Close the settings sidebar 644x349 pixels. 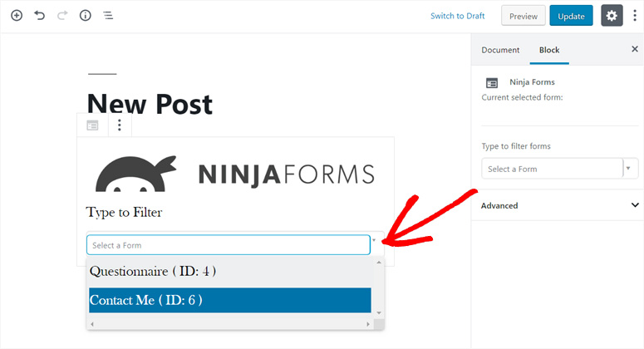pyautogui.click(x=635, y=49)
